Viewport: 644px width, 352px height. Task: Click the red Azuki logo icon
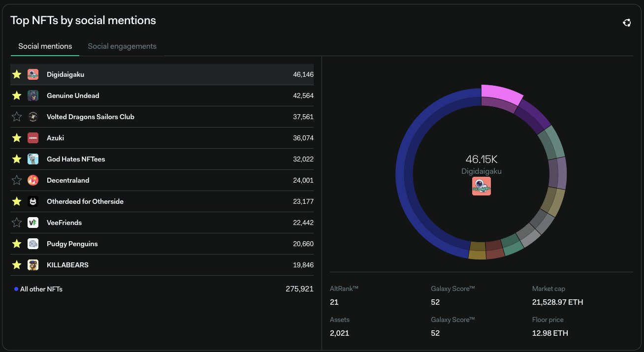point(33,138)
